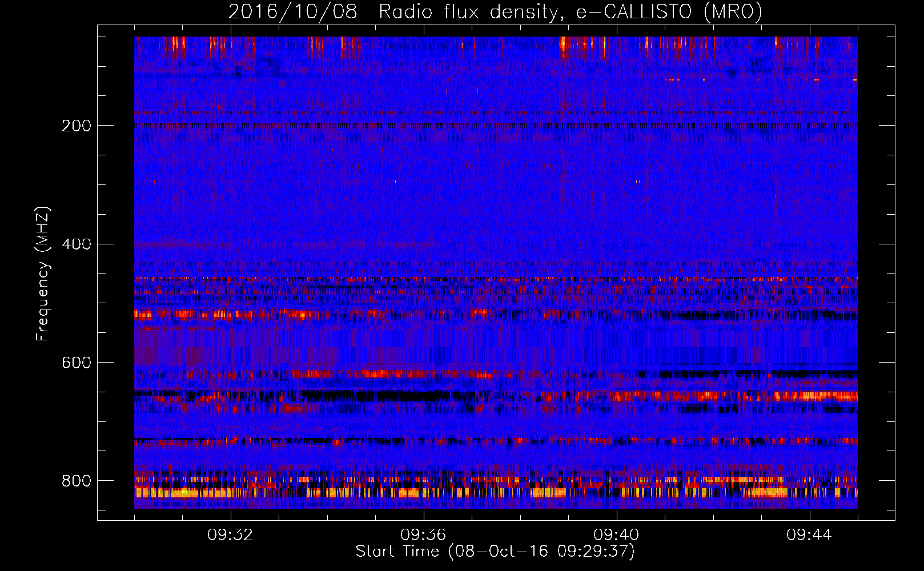Click the '09:36' time tick label
This screenshot has height=571, width=924.
coord(423,535)
